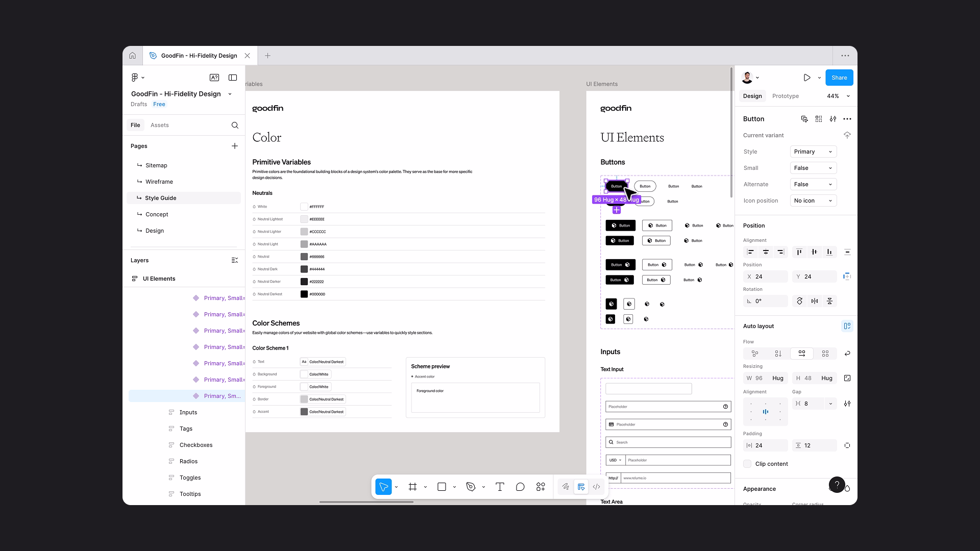The width and height of the screenshot is (980, 551).
Task: Switch to the Prototype tab
Action: click(785, 96)
